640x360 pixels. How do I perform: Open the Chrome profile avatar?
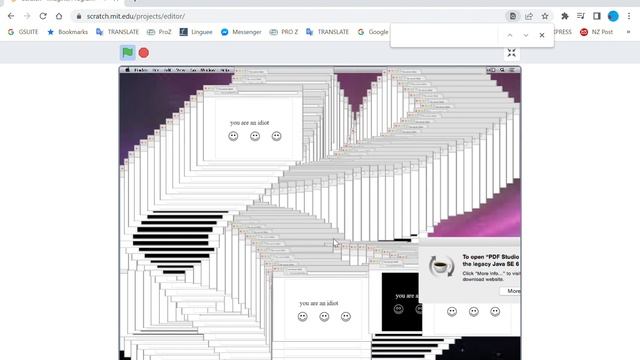point(613,16)
